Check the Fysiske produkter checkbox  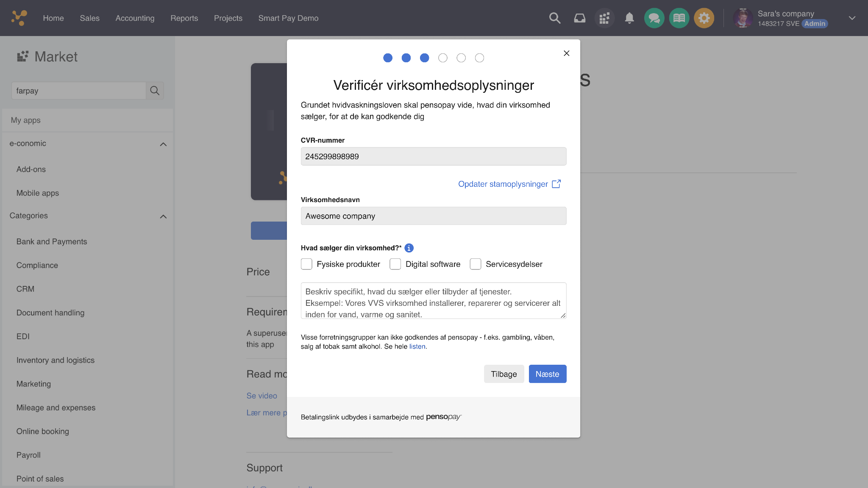pyautogui.click(x=306, y=264)
